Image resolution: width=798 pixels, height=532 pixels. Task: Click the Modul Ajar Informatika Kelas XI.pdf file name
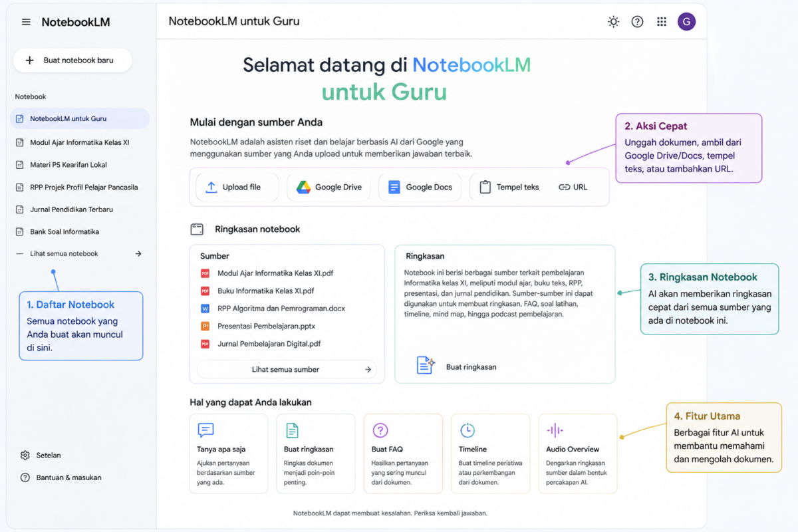coord(275,273)
